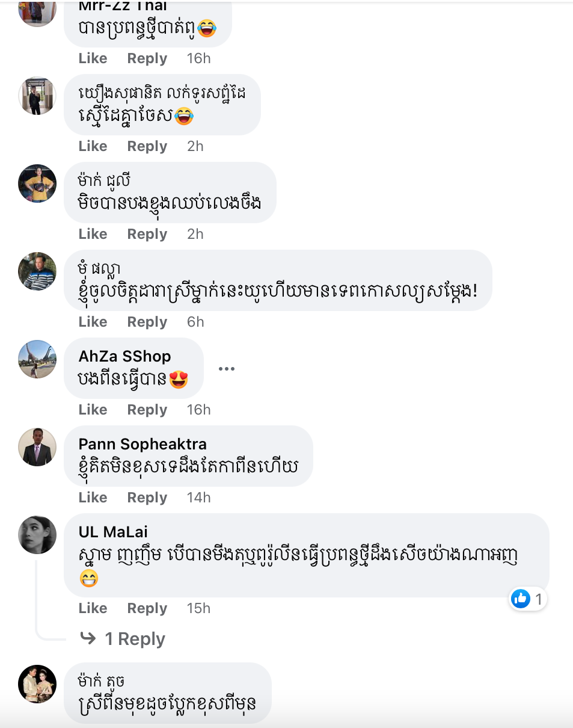Open the three-dots menu beside AhZa SShop comment
573x728 pixels.
226,368
